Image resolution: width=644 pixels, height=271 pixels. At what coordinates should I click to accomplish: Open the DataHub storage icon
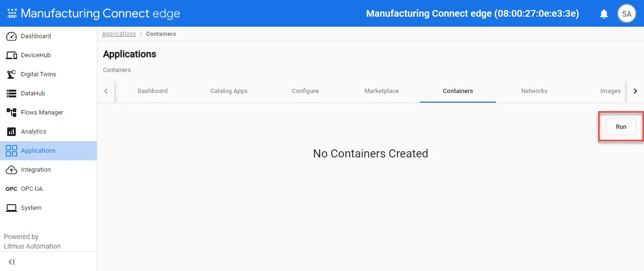(x=11, y=94)
